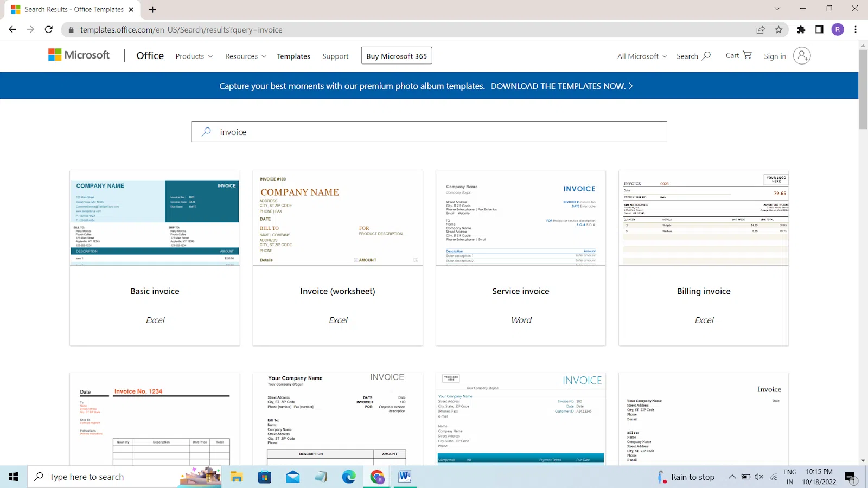Click the Rain to stop weather widget

click(x=686, y=477)
